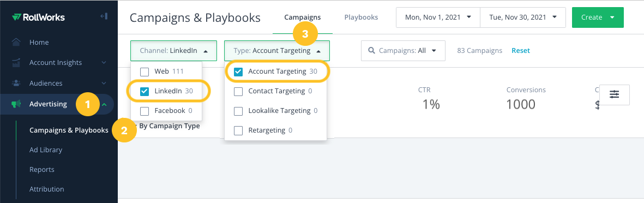
Task: Click the green Create button
Action: coord(598,17)
